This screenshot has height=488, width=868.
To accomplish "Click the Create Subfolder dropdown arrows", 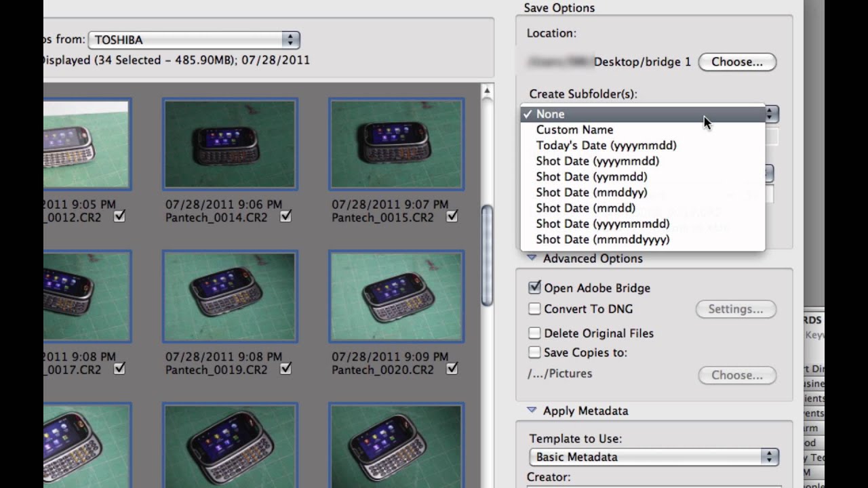I will 771,114.
